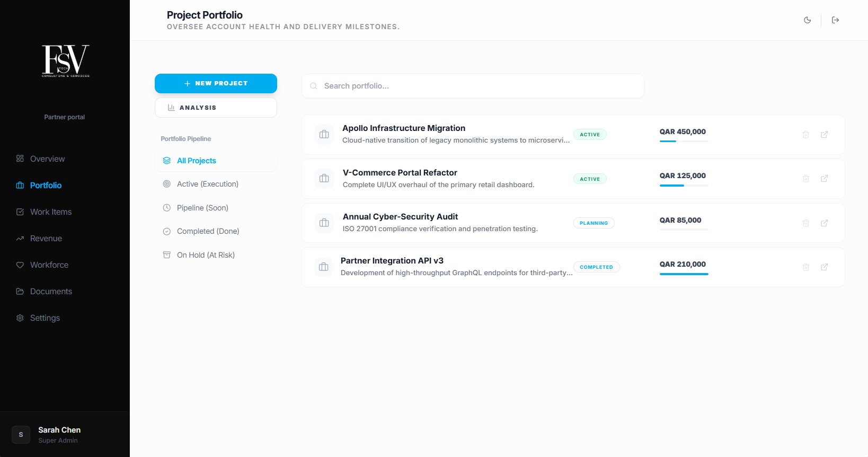868x457 pixels.
Task: Click the QAR 210,000 amount
Action: (x=683, y=264)
